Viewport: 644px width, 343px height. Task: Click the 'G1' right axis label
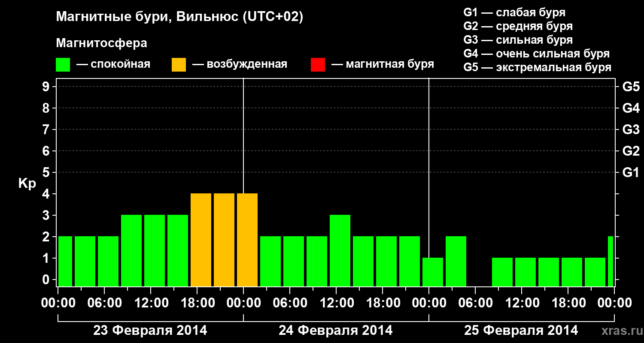(631, 173)
